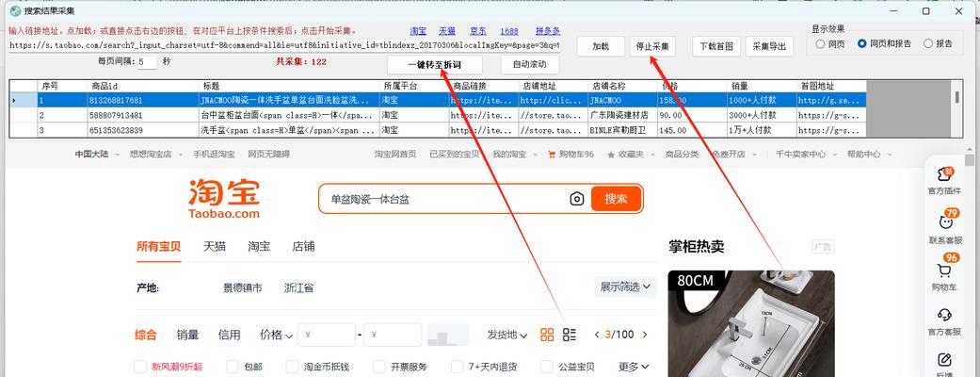Click the 自动滚动 button
The image size is (980, 377).
click(x=529, y=64)
